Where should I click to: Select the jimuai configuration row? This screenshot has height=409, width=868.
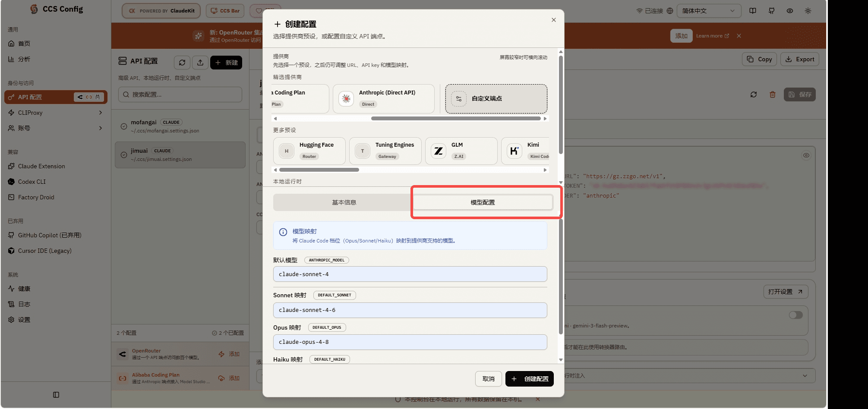pyautogui.click(x=180, y=155)
